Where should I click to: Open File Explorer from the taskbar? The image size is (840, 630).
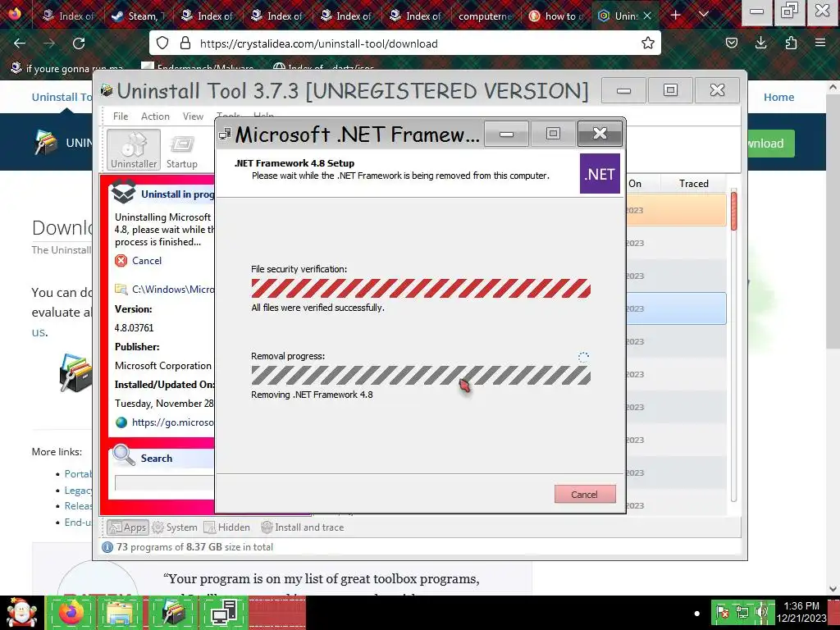121,612
